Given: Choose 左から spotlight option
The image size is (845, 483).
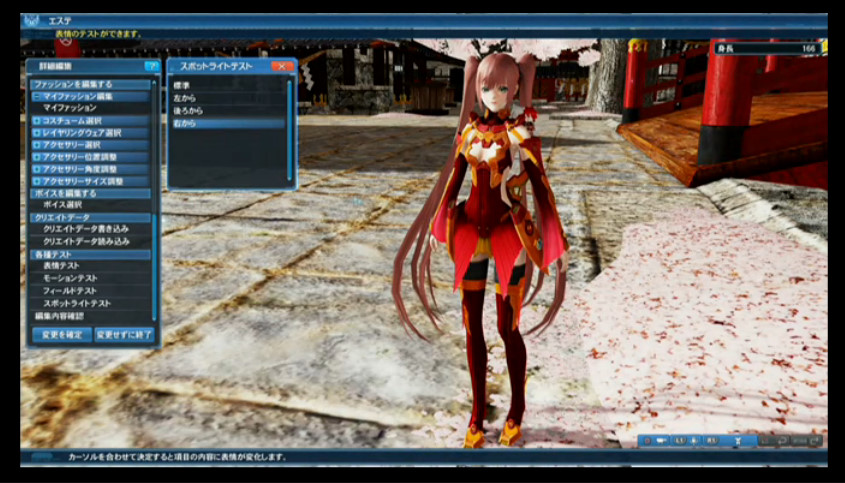Looking at the screenshot, I should (x=228, y=98).
